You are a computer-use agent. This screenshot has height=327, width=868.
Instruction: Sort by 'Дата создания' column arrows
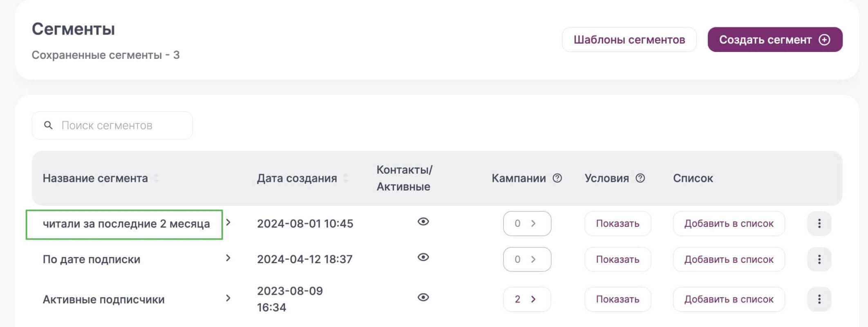pyautogui.click(x=345, y=178)
